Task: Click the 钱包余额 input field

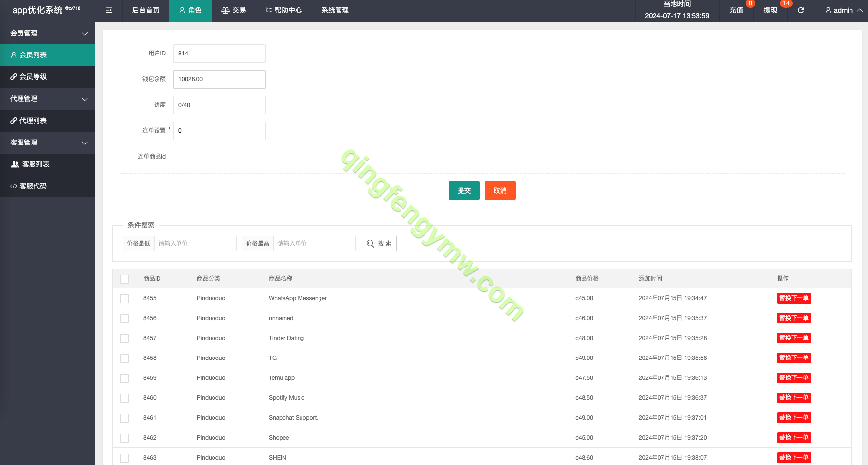Action: tap(219, 79)
